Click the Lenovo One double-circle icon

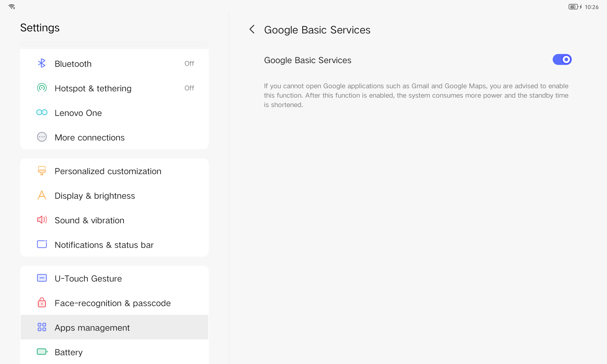[x=42, y=113]
